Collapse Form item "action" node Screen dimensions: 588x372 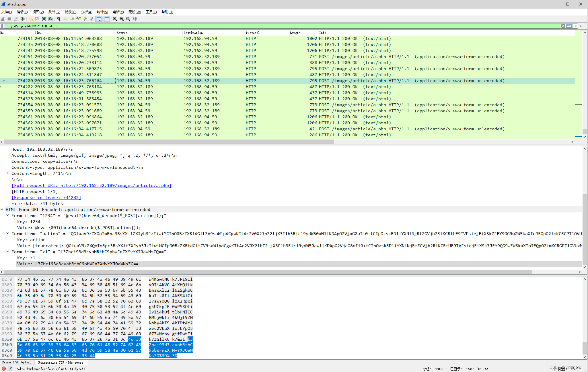[7, 234]
